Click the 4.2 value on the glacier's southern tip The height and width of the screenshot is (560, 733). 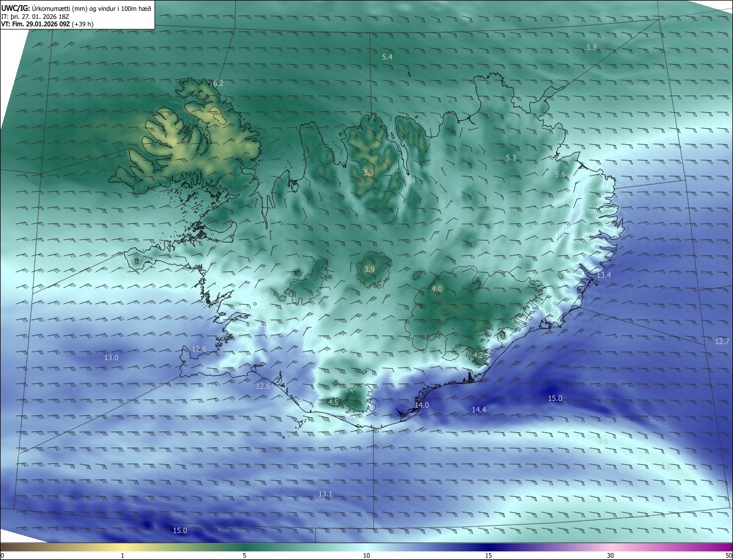point(478,355)
